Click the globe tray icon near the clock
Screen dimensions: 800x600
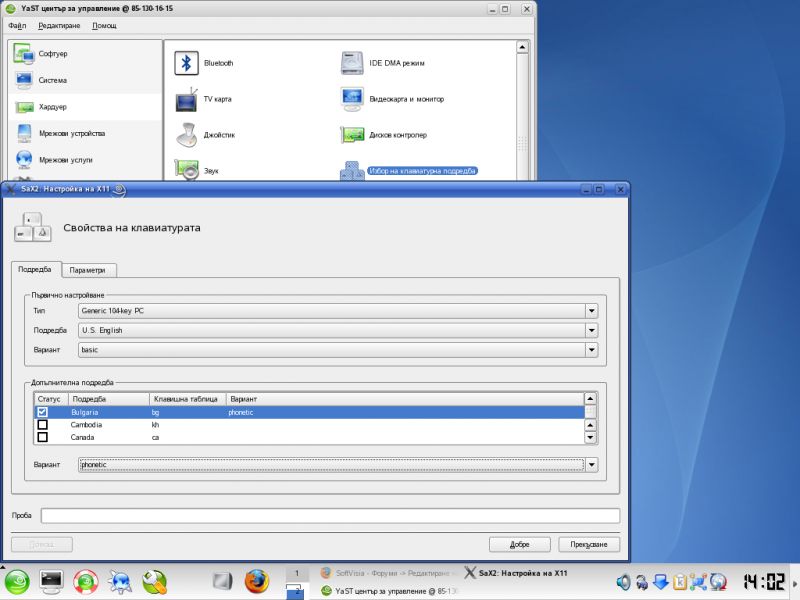tap(718, 582)
